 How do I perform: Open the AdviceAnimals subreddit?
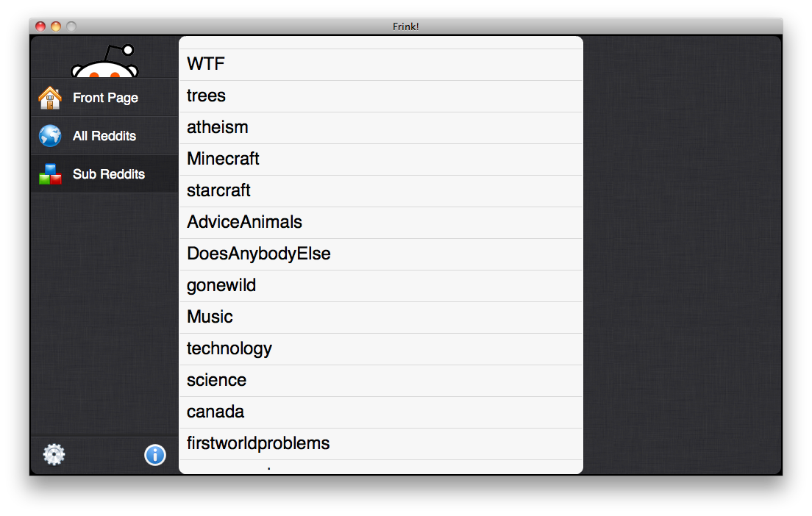[381, 223]
